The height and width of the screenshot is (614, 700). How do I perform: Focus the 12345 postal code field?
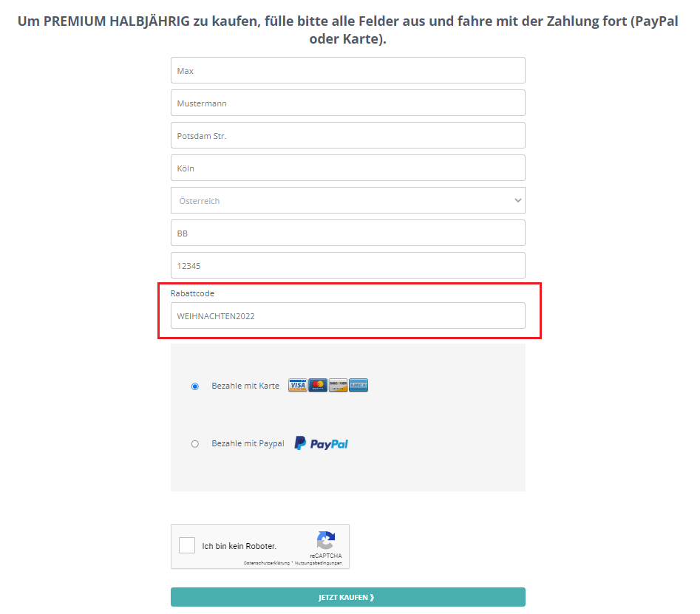point(347,265)
